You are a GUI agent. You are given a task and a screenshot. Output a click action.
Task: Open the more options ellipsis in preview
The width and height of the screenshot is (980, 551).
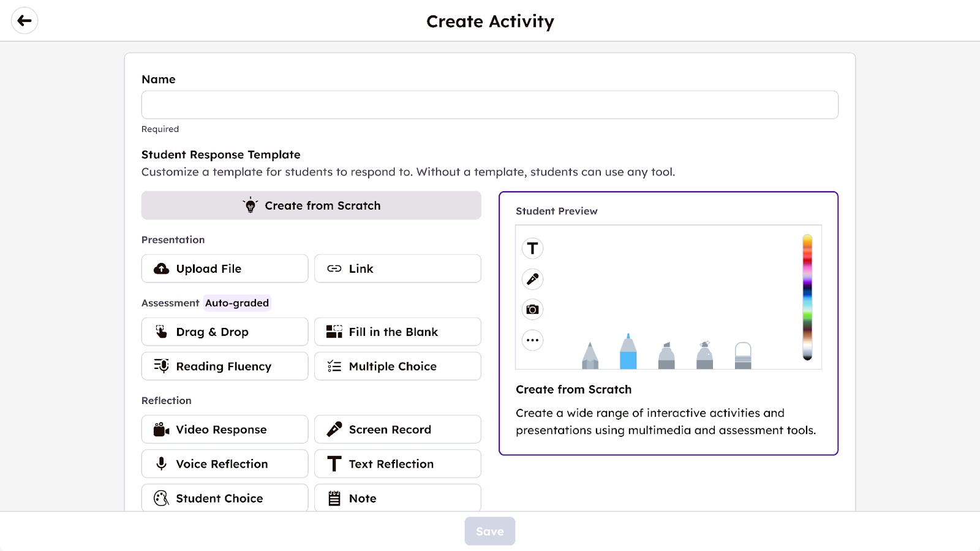coord(532,340)
